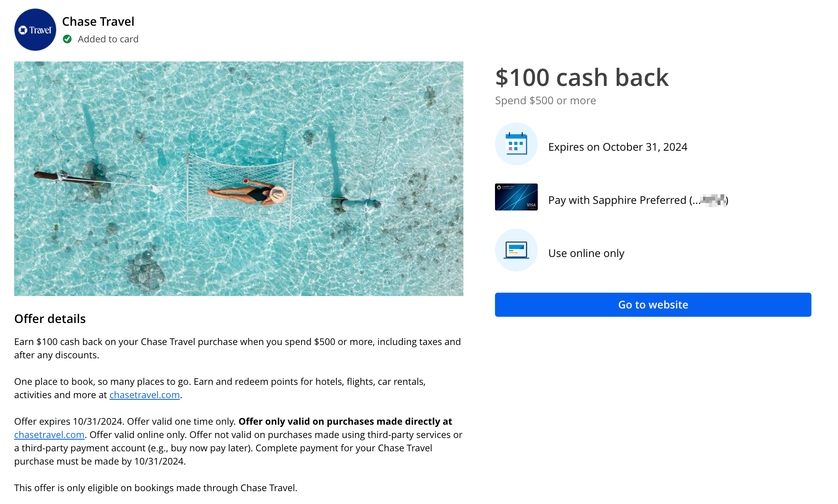The width and height of the screenshot is (838, 504).
Task: Click the hammock beach offer photo
Action: (239, 179)
